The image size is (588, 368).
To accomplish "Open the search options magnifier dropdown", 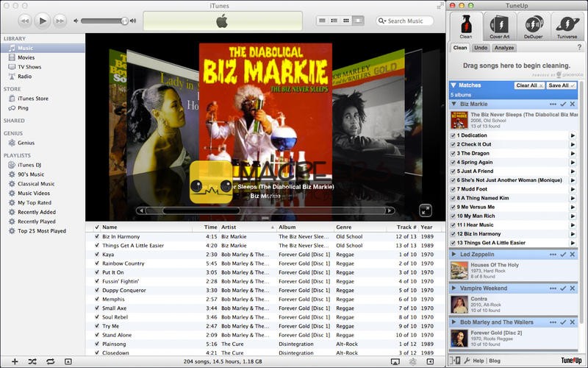I will 381,21.
